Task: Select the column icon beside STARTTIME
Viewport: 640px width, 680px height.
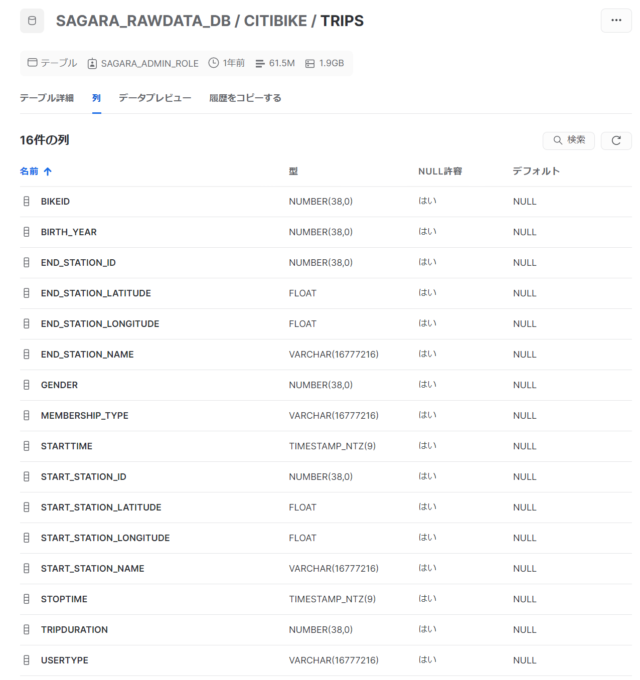Action: [x=27, y=446]
